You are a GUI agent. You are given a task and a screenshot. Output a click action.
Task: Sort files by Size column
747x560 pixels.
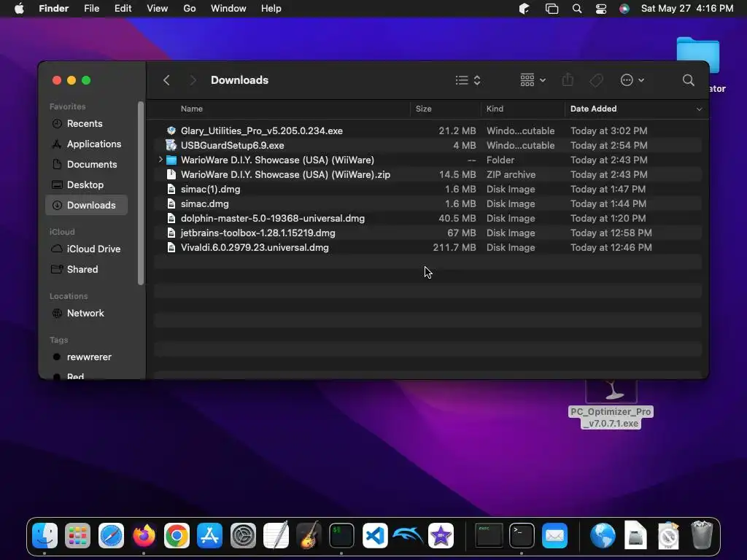(x=424, y=109)
